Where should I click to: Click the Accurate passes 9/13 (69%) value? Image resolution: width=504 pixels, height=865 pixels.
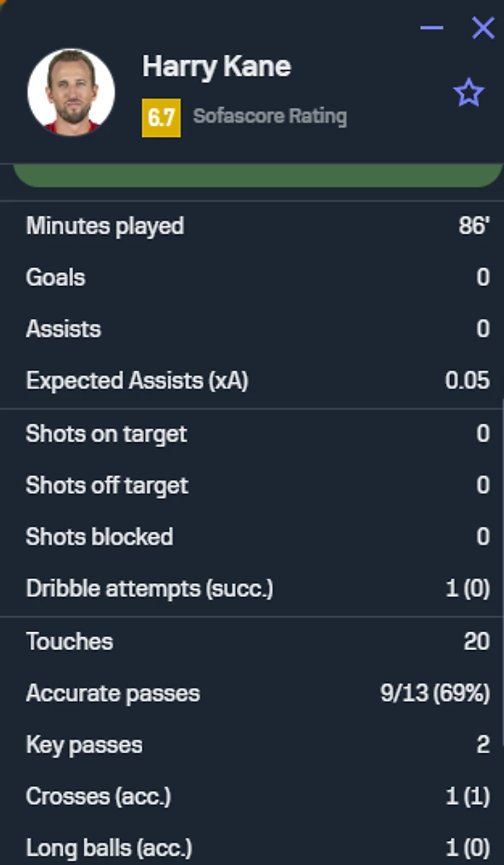coord(435,693)
